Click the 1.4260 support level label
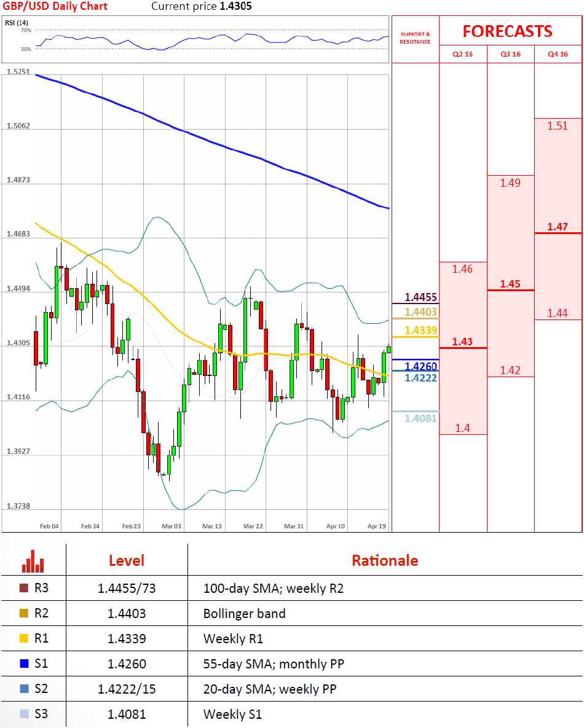584x728 pixels. (x=420, y=366)
